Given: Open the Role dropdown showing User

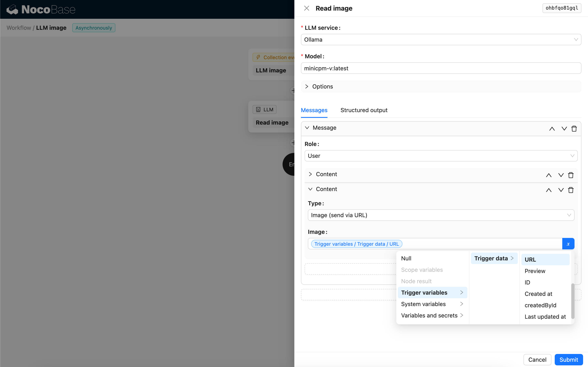Looking at the screenshot, I should coord(441,156).
